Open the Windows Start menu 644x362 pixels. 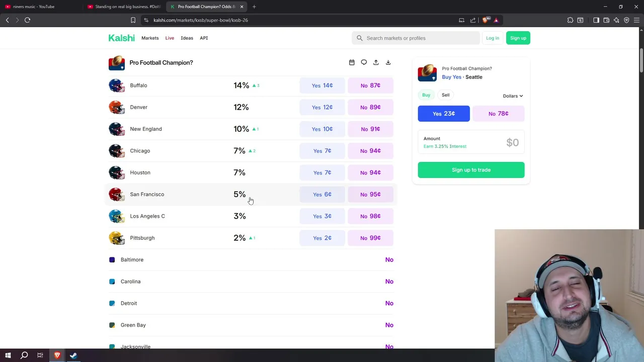tap(8, 355)
